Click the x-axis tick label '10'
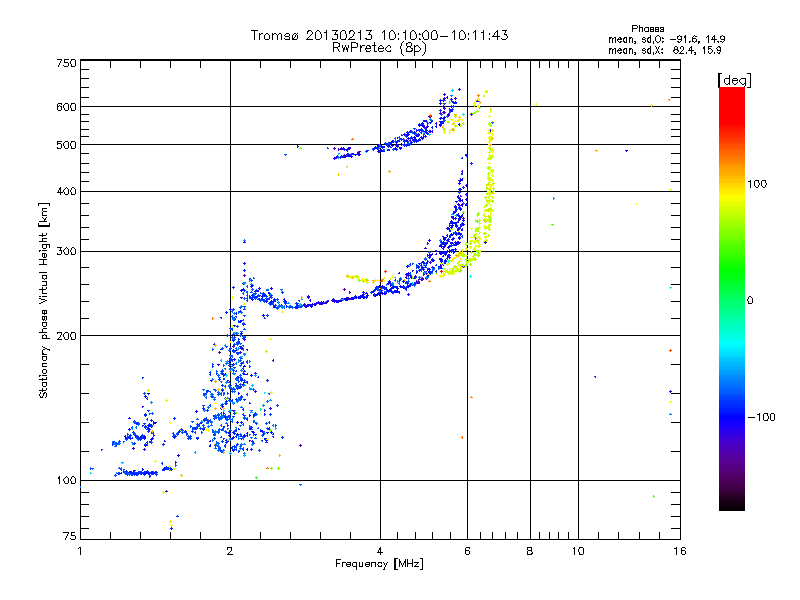800x600 pixels. 578,551
